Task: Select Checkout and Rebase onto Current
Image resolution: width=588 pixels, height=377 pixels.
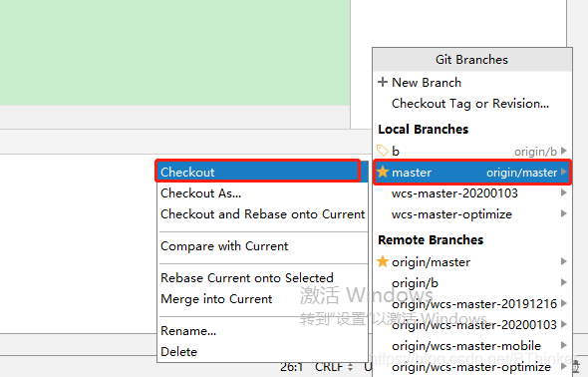Action: (x=262, y=214)
